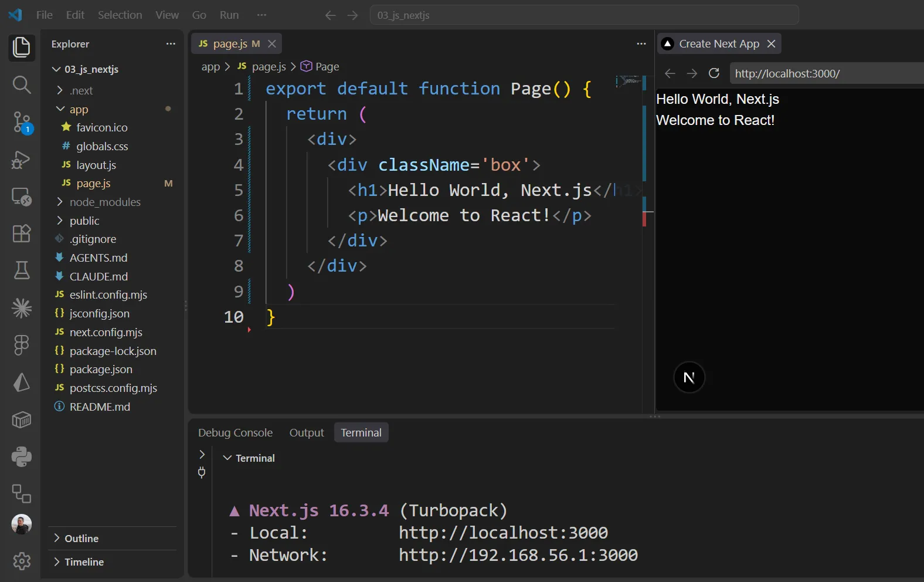Click the browser URL address field

(827, 73)
